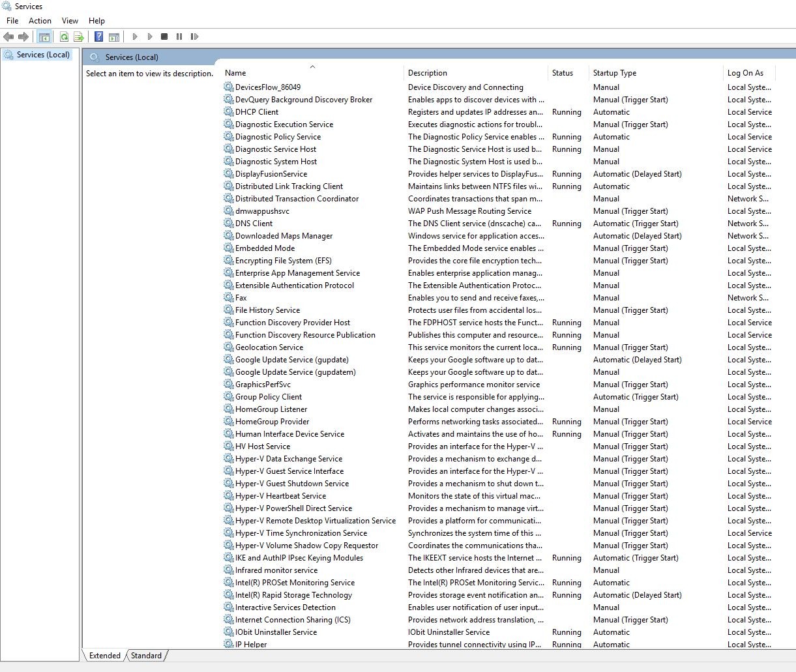
Task: Click the gear icon next to Embedded Mode
Action: pyautogui.click(x=228, y=248)
